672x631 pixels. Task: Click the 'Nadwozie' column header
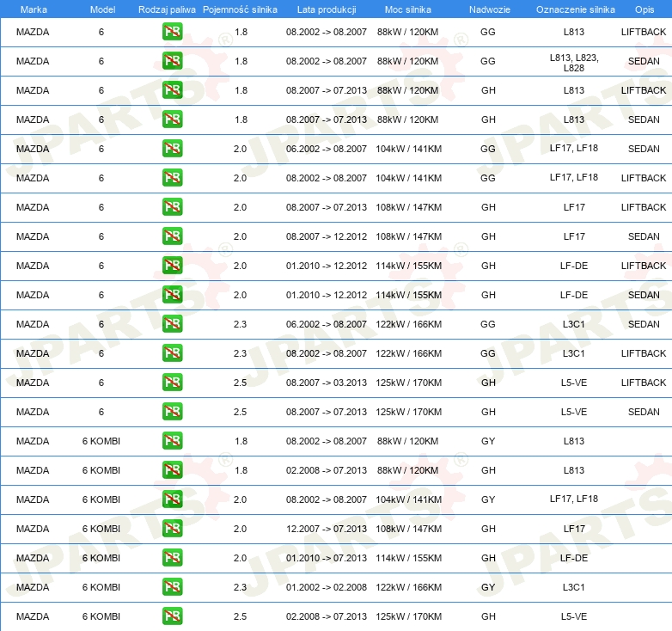click(x=488, y=9)
